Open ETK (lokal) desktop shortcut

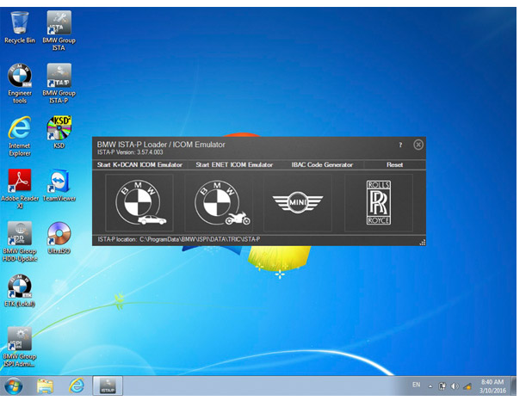click(x=19, y=289)
